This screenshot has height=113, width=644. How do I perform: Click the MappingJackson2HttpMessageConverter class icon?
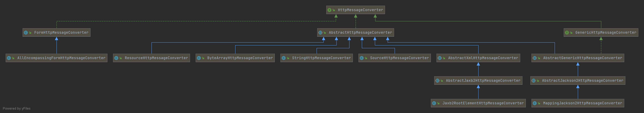pos(535,103)
